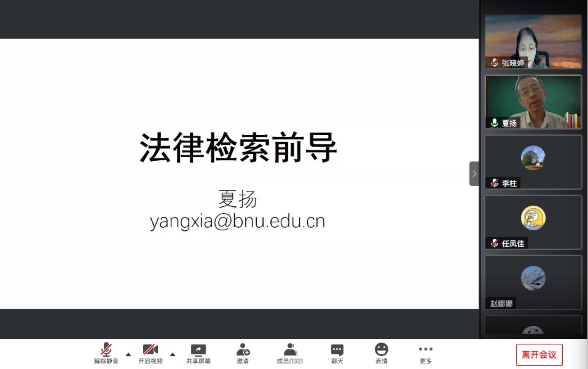Open the 表情 emoji reactions
The width and height of the screenshot is (588, 369).
pyautogui.click(x=381, y=353)
